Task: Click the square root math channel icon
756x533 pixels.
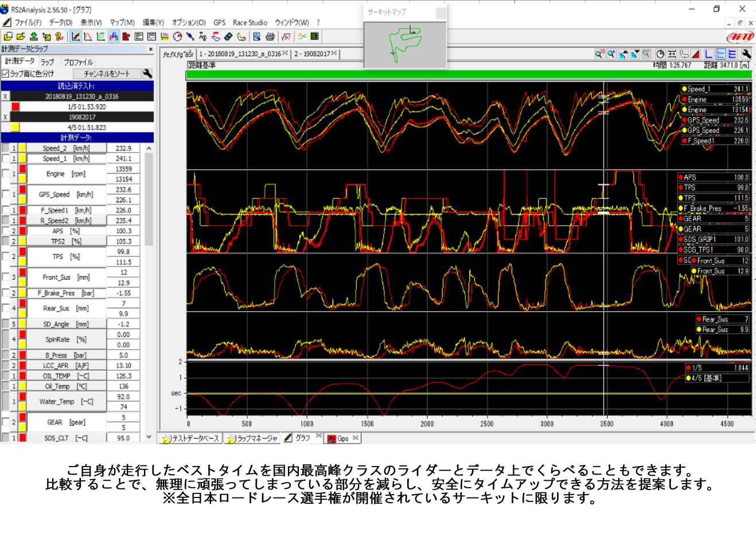Action: [286, 37]
